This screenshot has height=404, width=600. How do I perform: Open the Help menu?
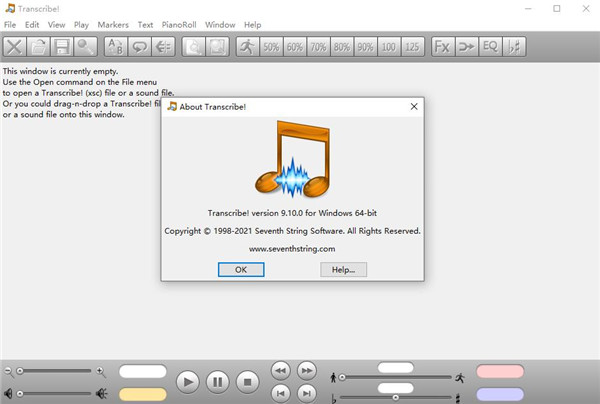[x=253, y=25]
